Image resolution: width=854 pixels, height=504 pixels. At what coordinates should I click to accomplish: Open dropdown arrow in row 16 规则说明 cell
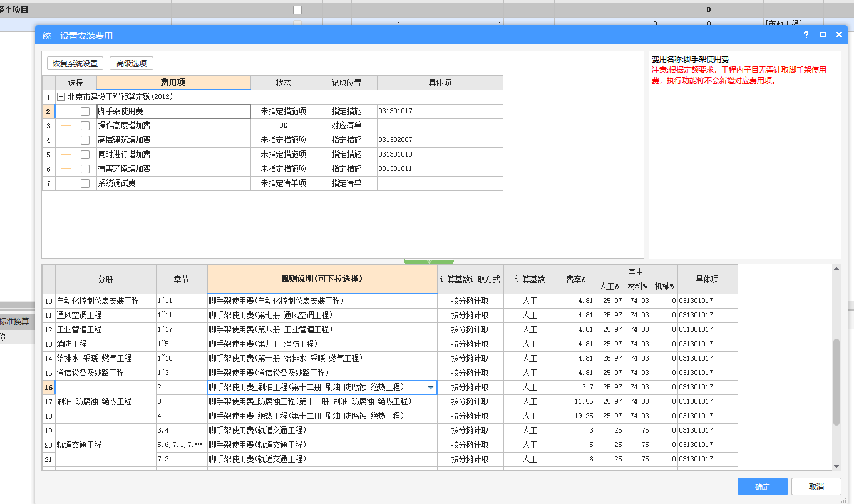[431, 388]
